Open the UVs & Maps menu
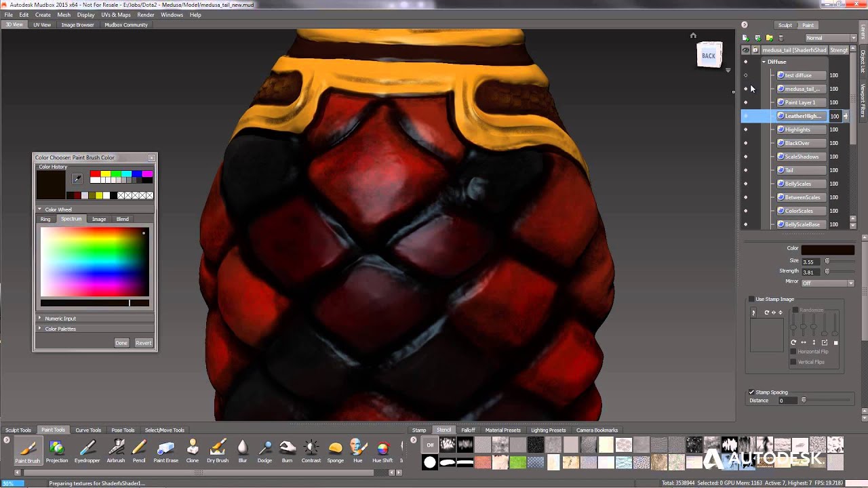 (116, 14)
